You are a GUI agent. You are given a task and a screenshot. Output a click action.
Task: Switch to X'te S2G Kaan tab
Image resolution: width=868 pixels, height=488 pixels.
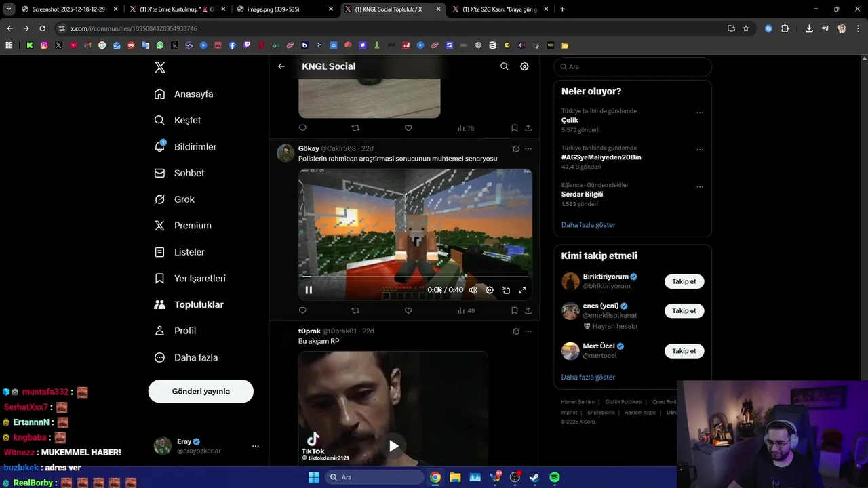499,9
